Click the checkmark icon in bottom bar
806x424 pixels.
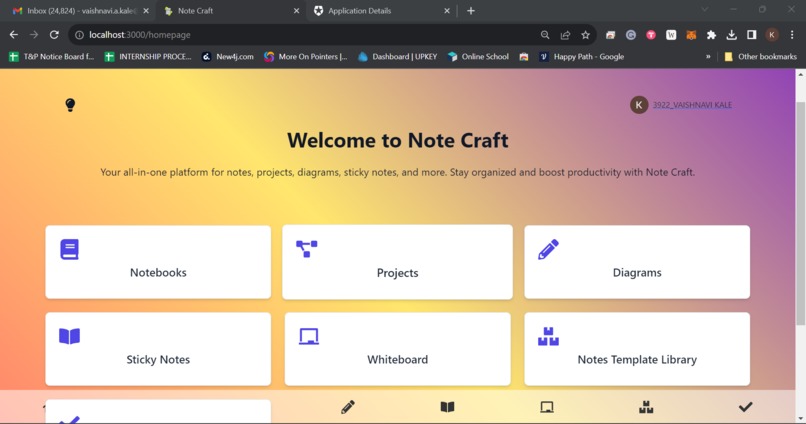[x=745, y=407]
